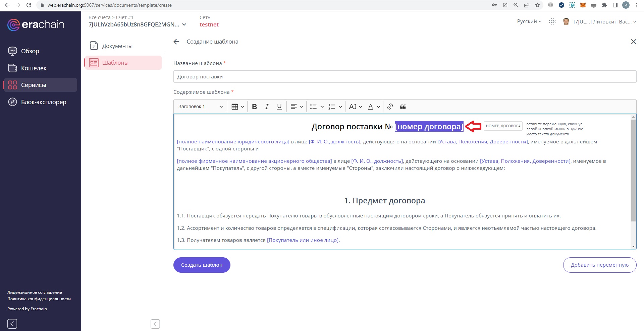Click Добавить переменную
This screenshot has width=644, height=331.
tap(599, 265)
